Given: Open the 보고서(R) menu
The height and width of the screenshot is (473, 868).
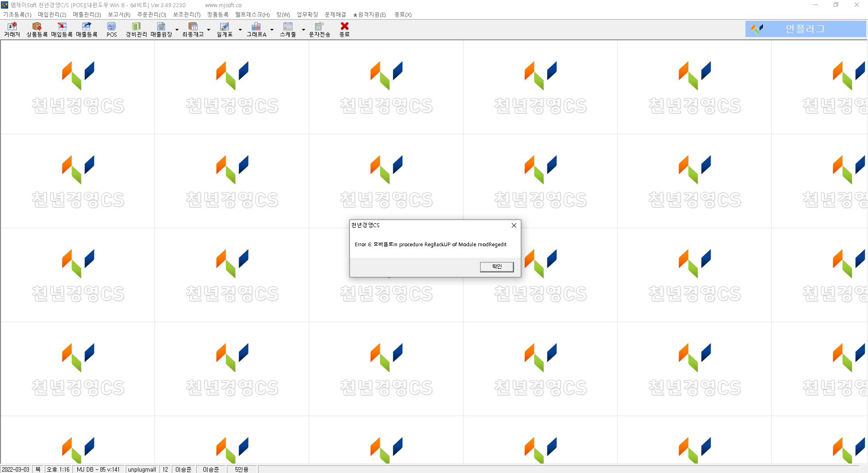Looking at the screenshot, I should click(x=119, y=14).
